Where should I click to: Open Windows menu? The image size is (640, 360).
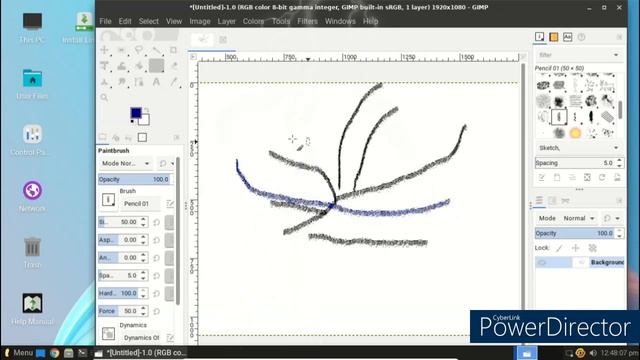click(340, 21)
